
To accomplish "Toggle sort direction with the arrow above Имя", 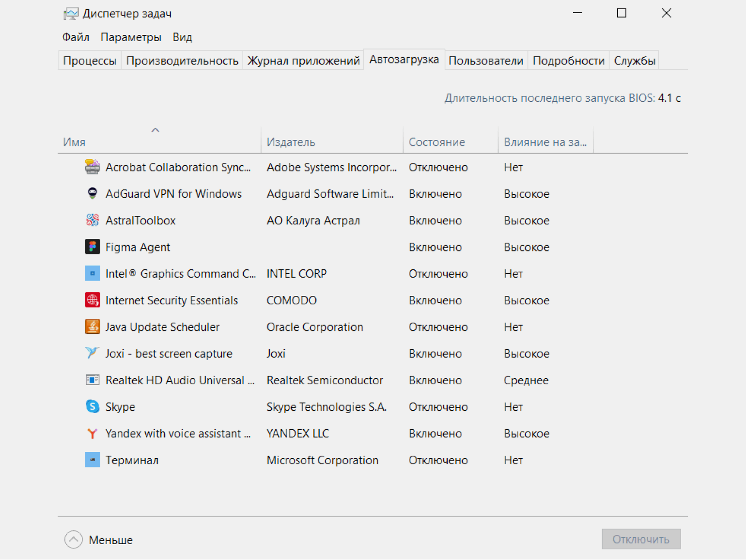I will click(155, 130).
